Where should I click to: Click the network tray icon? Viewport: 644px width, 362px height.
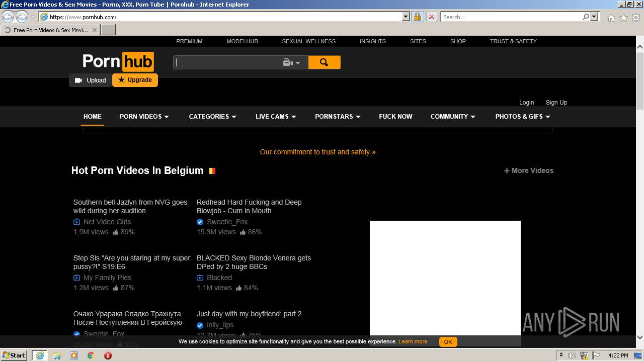coord(584,355)
